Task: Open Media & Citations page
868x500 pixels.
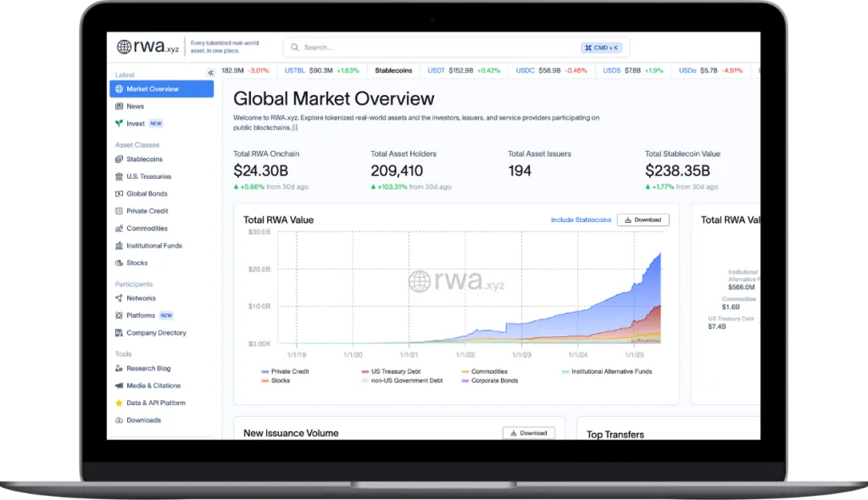Action: (153, 386)
